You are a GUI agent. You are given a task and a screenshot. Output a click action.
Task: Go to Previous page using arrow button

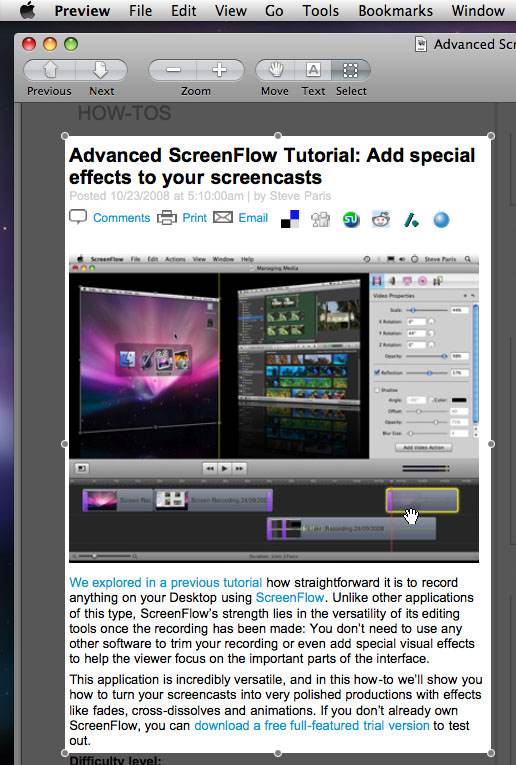[50, 70]
